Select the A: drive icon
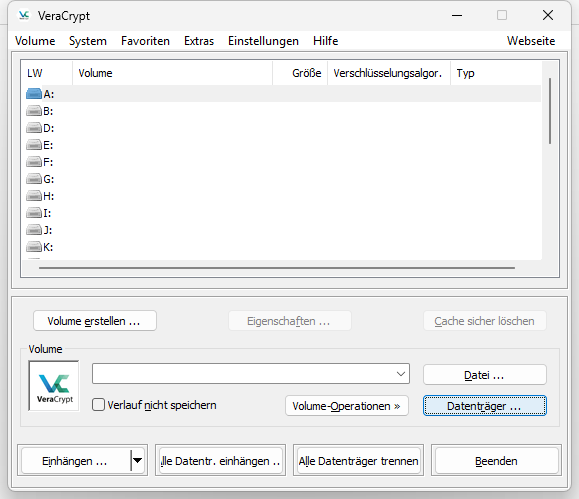The width and height of the screenshot is (579, 499). 34,94
